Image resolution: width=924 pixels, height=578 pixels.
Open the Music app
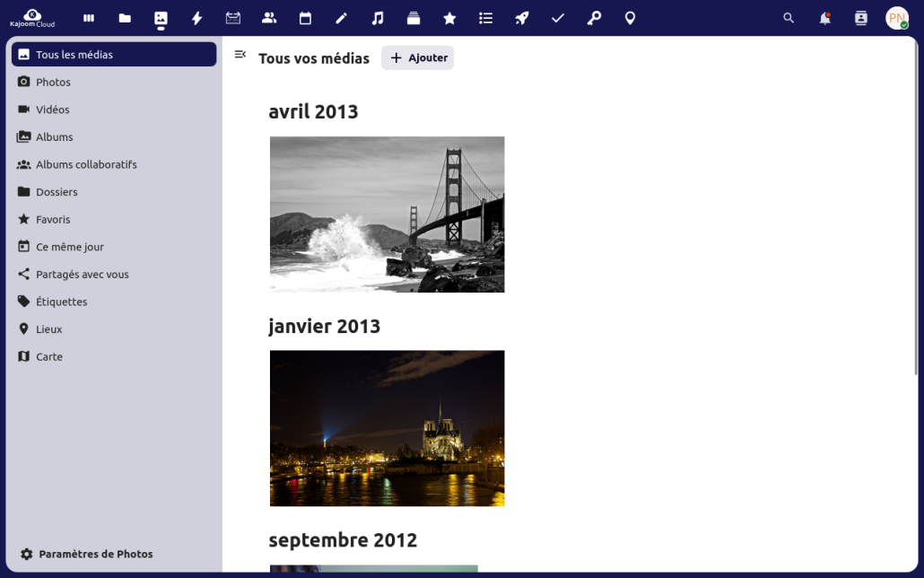(377, 18)
